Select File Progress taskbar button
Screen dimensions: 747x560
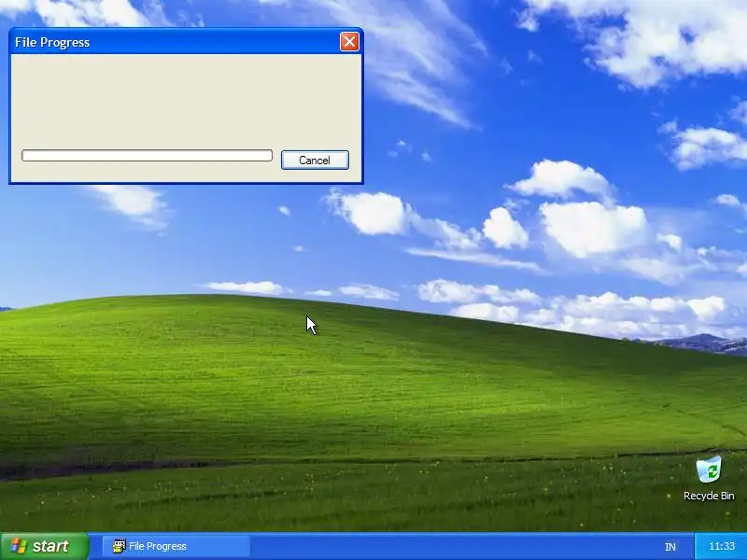[x=176, y=546]
